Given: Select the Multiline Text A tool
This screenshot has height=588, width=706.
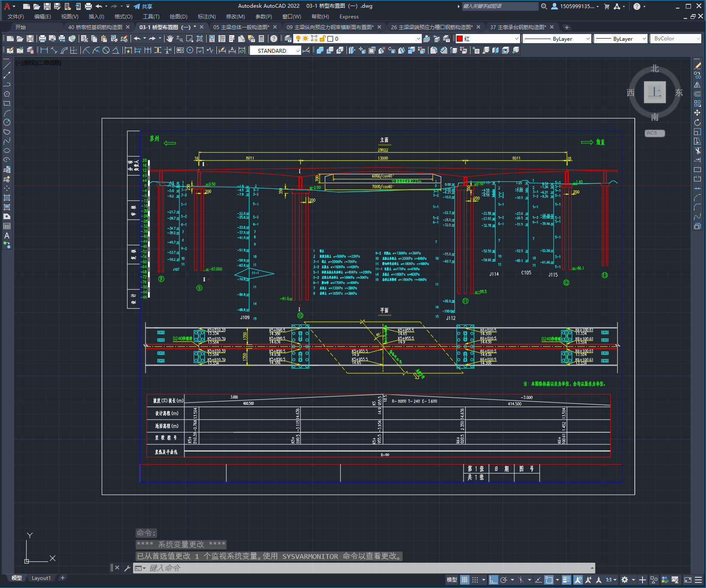Looking at the screenshot, I should (7, 235).
